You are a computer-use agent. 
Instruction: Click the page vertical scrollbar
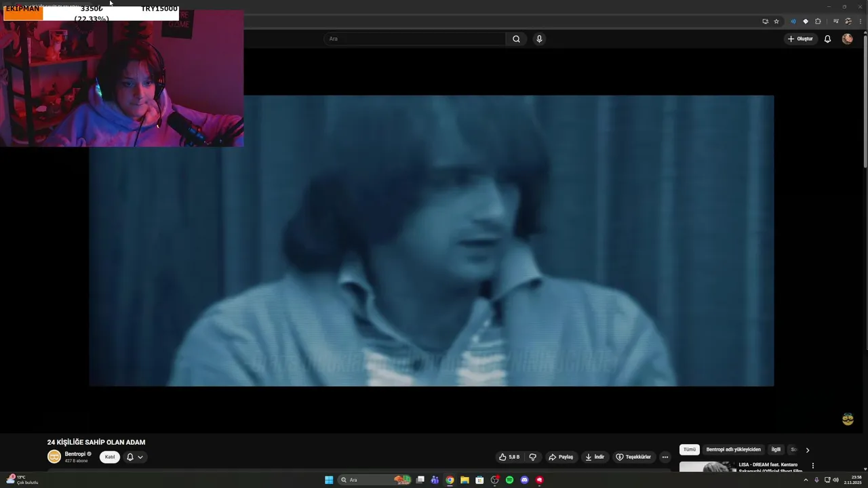point(865,102)
